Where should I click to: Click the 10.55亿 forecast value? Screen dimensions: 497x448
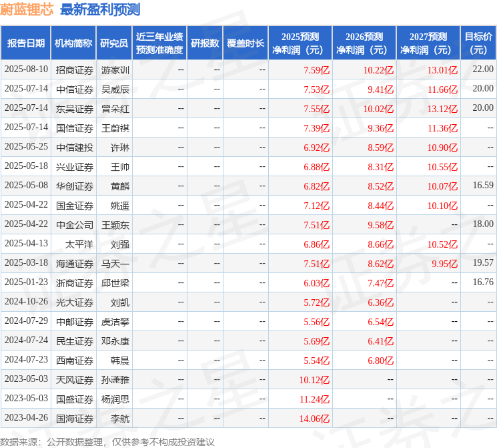pos(442,166)
